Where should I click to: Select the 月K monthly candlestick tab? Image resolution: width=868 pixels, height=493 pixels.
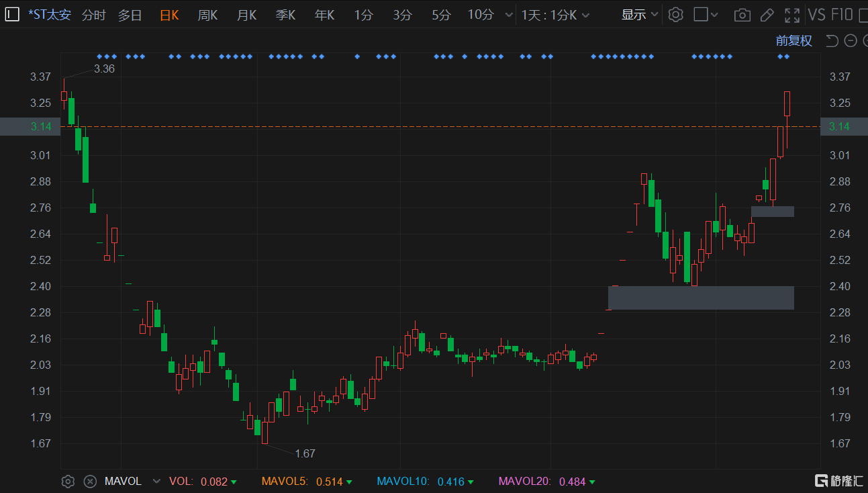(x=246, y=15)
